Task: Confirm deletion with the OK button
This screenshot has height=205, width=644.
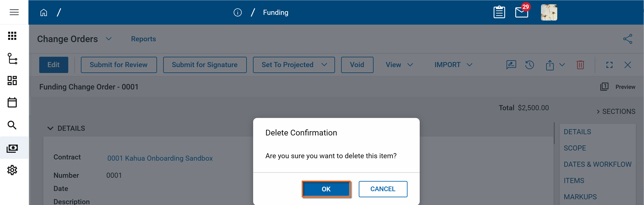Action: coord(326,189)
